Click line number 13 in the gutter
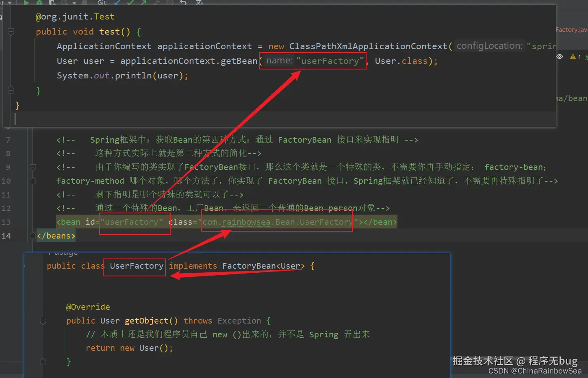This screenshot has height=378, width=588. point(6,222)
